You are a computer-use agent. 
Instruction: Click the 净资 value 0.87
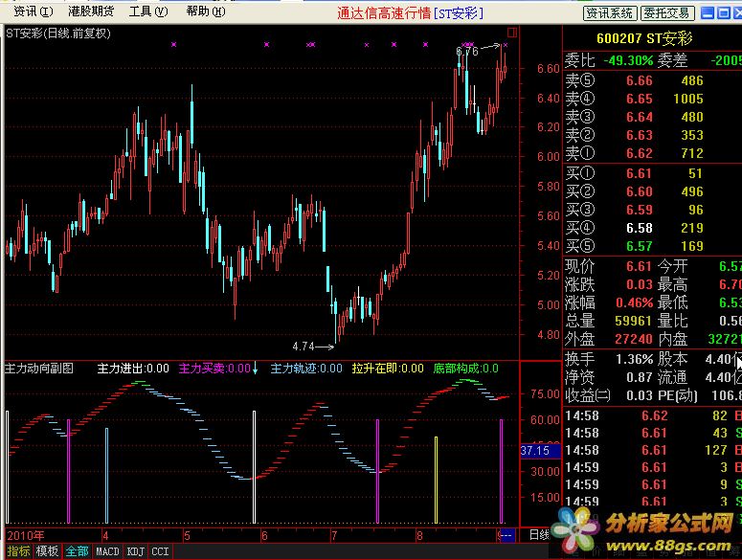640,377
